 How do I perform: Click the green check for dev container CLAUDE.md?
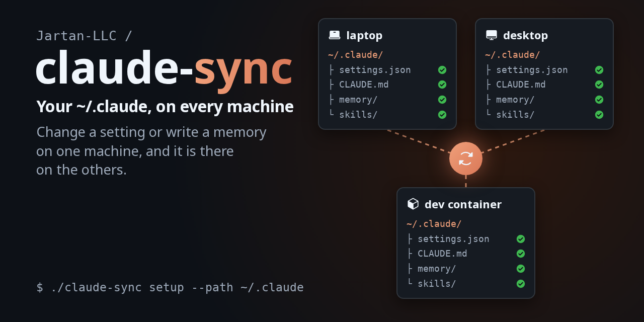coord(521,254)
